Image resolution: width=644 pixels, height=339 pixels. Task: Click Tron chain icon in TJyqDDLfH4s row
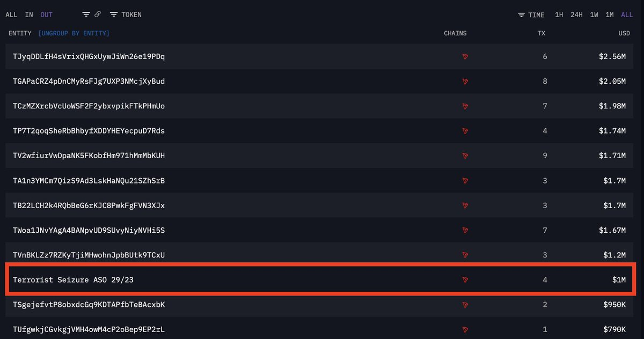coord(465,56)
